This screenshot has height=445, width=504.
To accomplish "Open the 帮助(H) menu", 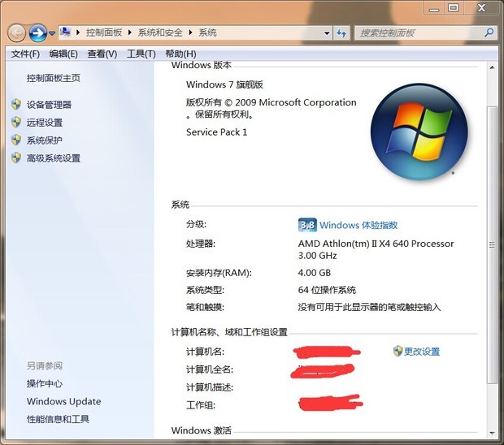I will pyautogui.click(x=180, y=54).
